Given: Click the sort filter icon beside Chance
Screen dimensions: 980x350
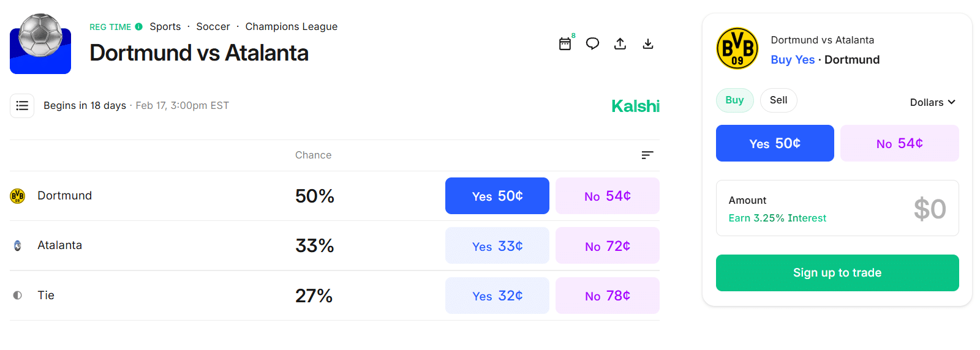Looking at the screenshot, I should tap(647, 155).
